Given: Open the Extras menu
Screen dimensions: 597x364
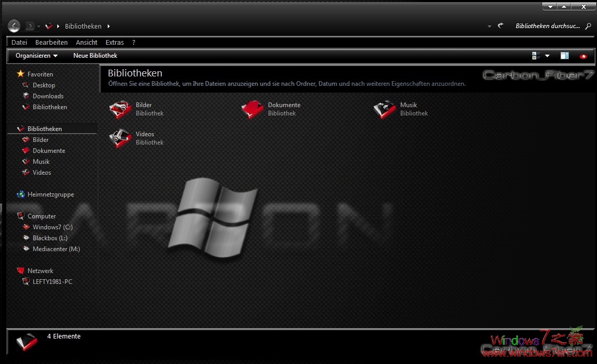Looking at the screenshot, I should [x=114, y=42].
